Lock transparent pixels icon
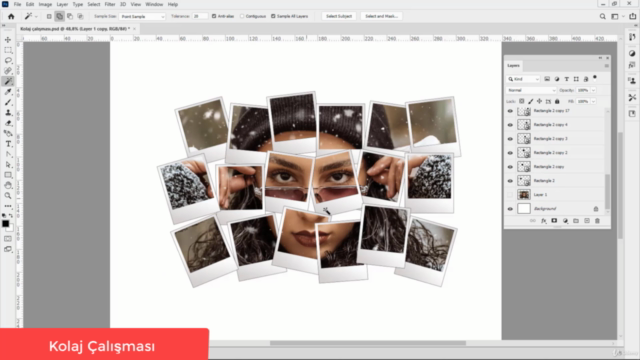Image resolution: width=640 pixels, height=360 pixels. [x=522, y=101]
